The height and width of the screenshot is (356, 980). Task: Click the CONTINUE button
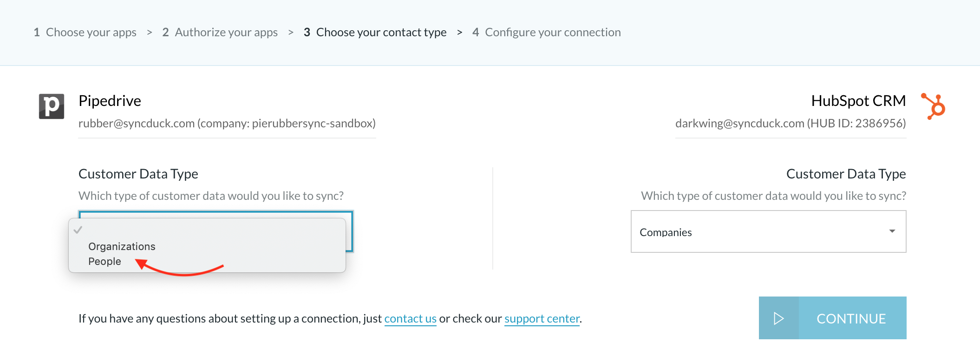click(x=832, y=318)
